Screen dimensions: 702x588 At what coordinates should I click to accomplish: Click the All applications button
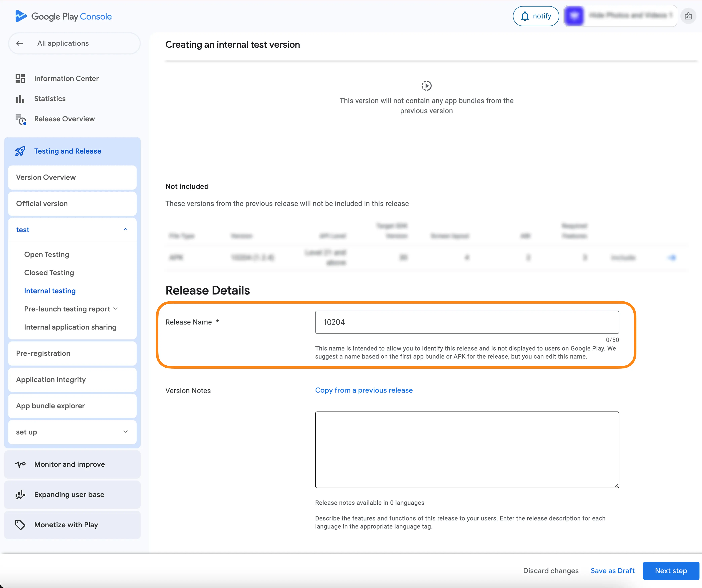[x=74, y=44]
